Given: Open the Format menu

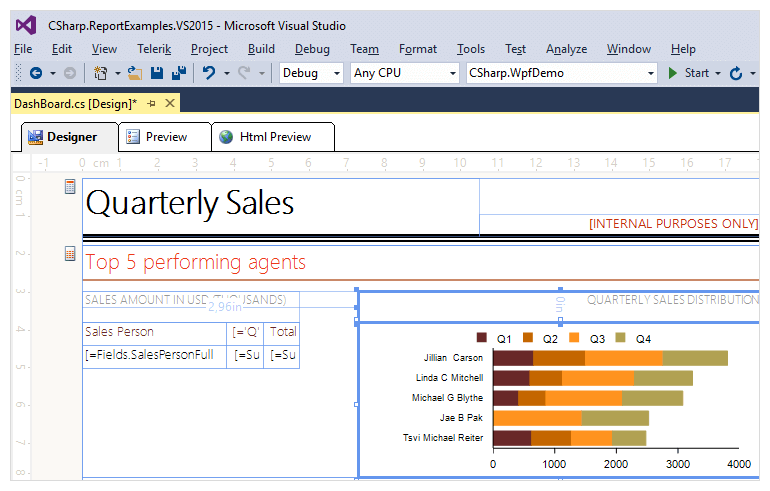Looking at the screenshot, I should (x=418, y=49).
